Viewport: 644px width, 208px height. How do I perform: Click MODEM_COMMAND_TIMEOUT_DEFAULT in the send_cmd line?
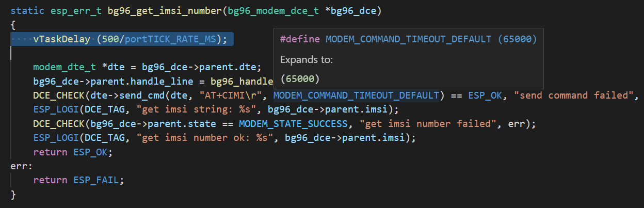coord(356,95)
